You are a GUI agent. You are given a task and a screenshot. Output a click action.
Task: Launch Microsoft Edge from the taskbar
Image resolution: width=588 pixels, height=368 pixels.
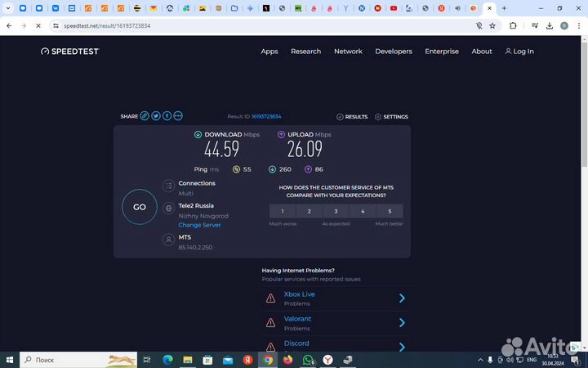point(167,360)
